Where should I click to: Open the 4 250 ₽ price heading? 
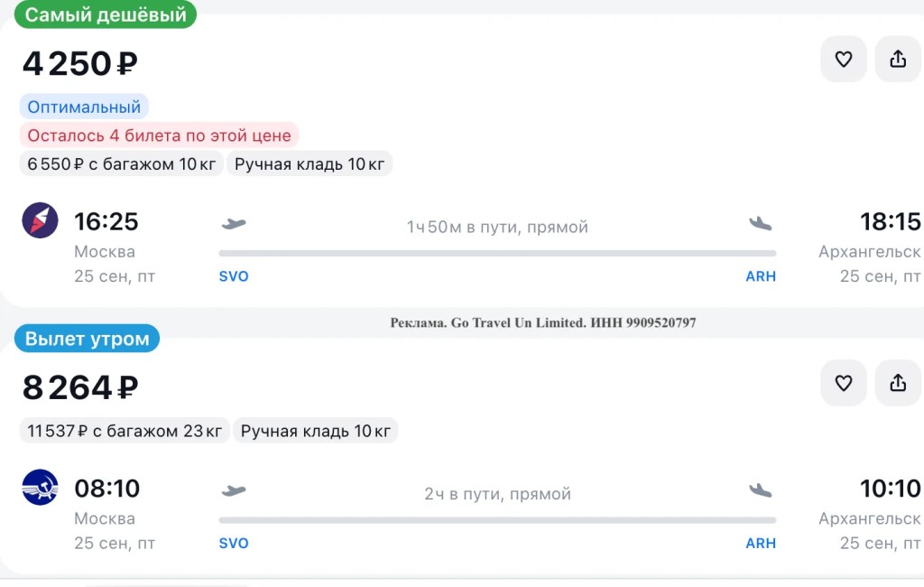point(80,64)
